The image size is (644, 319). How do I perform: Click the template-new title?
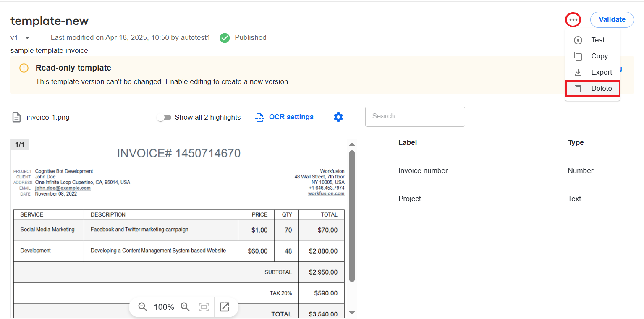click(50, 21)
